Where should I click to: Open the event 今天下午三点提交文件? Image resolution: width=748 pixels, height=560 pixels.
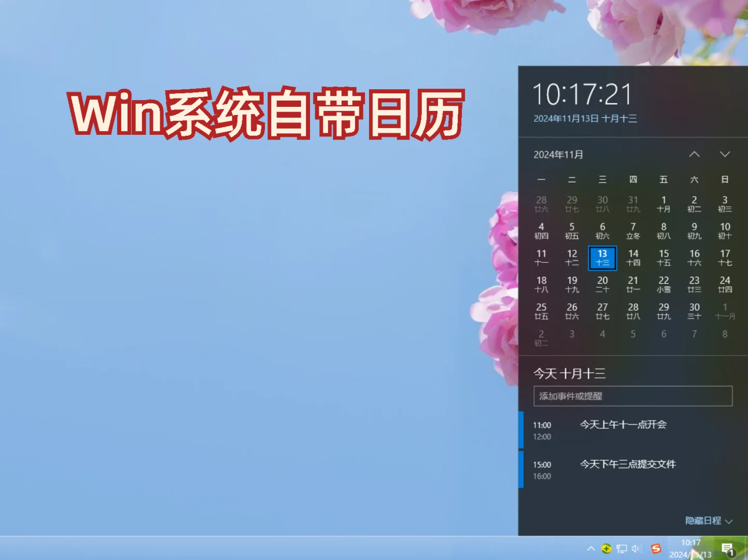(628, 465)
